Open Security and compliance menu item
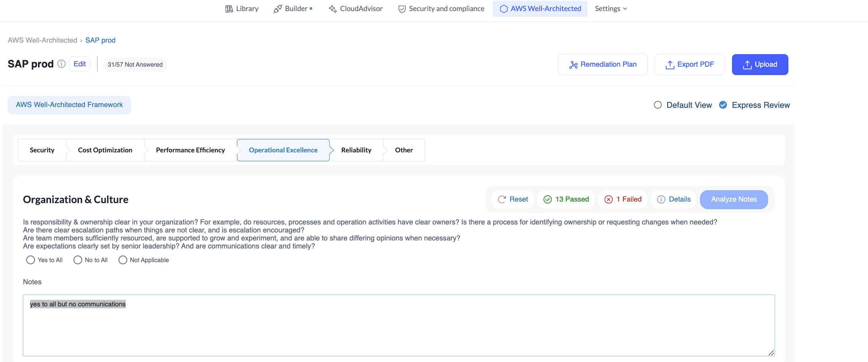This screenshot has height=362, width=868. 441,9
